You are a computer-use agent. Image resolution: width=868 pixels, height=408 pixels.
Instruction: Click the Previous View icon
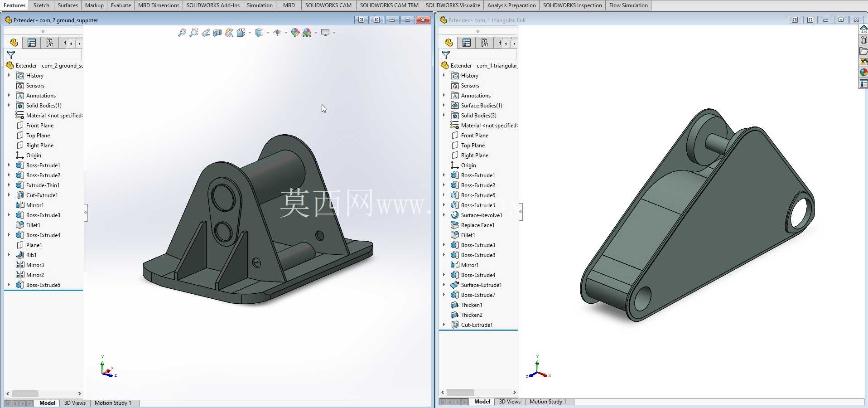206,33
